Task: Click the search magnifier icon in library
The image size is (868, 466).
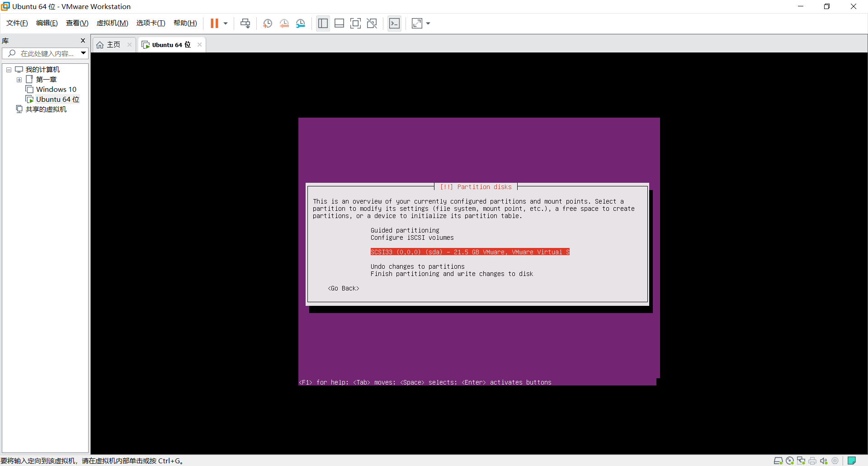Action: tap(12, 53)
